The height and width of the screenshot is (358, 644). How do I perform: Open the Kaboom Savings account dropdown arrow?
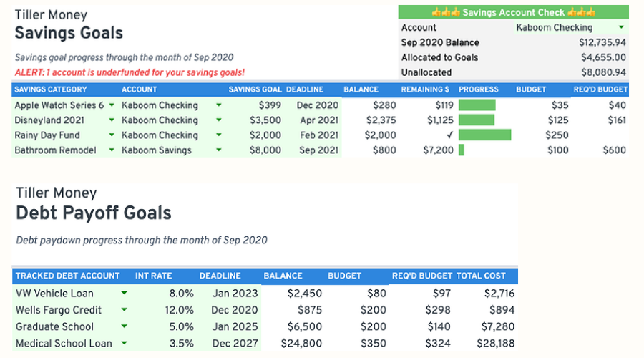tap(218, 150)
